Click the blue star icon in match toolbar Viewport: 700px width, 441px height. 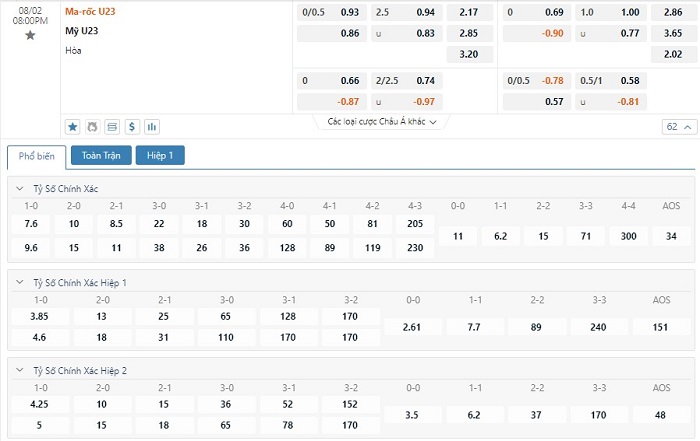[72, 127]
